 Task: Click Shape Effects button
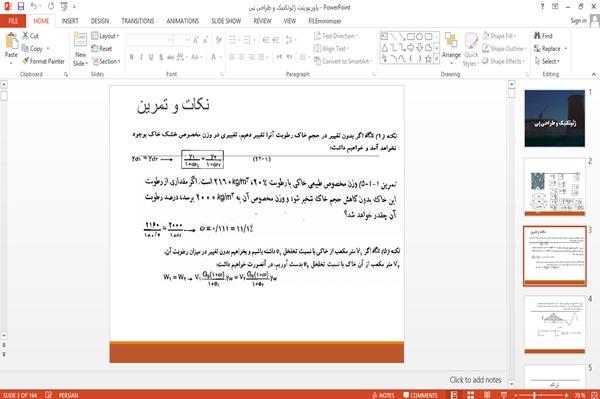(503, 61)
